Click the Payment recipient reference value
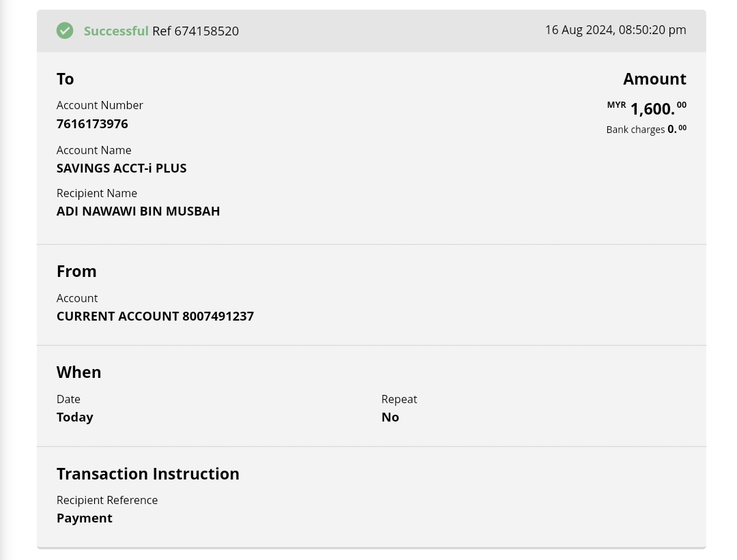737x560 pixels. [x=85, y=518]
